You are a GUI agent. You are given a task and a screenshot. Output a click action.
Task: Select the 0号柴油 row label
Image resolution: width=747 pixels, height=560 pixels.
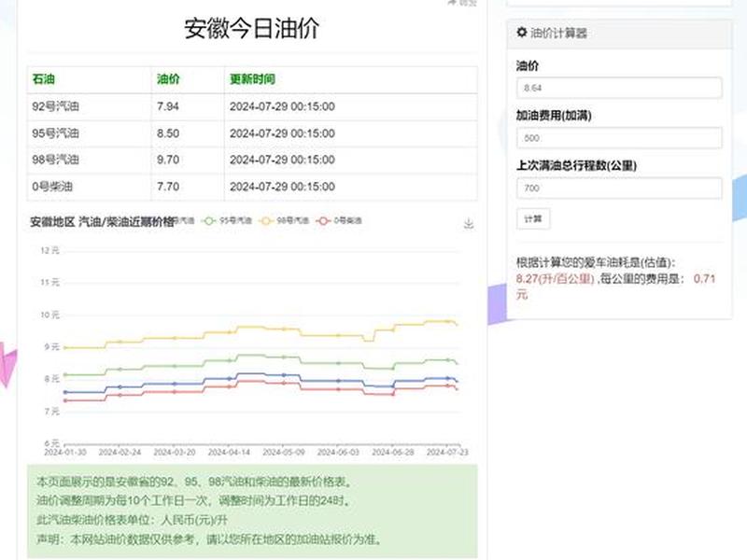52,186
